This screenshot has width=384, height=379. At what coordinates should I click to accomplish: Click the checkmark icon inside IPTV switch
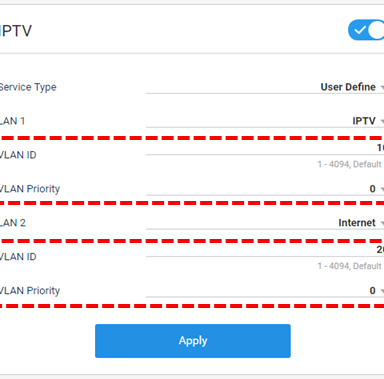tap(360, 31)
